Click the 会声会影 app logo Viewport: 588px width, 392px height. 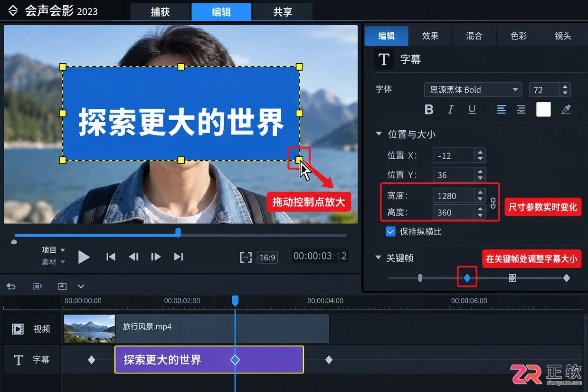pyautogui.click(x=13, y=10)
